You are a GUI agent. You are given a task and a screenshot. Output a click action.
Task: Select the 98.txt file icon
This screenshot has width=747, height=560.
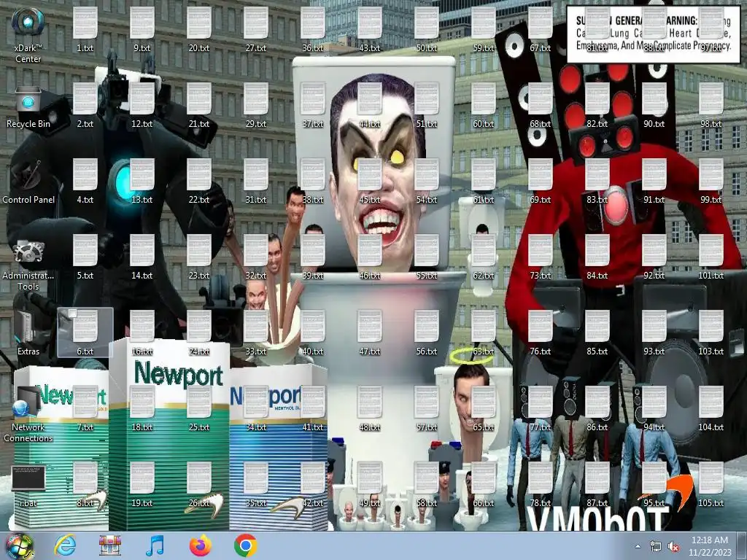711,99
